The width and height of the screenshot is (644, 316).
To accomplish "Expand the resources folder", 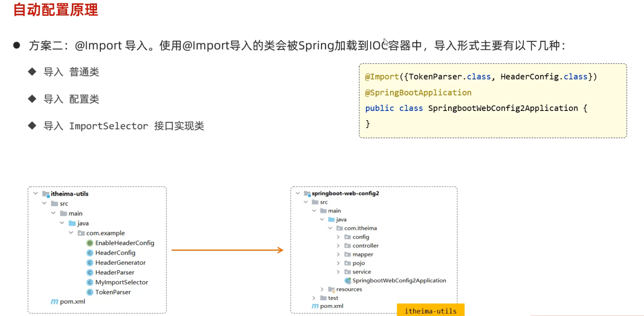I will (x=322, y=289).
